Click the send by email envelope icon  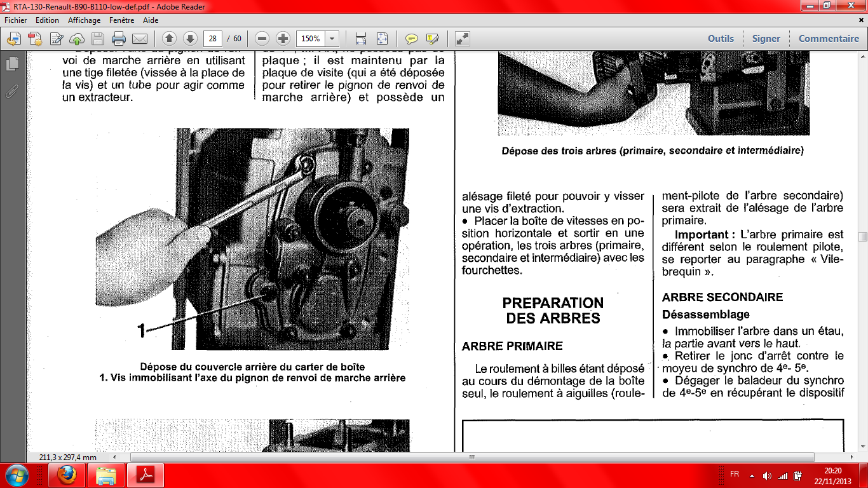pos(139,39)
